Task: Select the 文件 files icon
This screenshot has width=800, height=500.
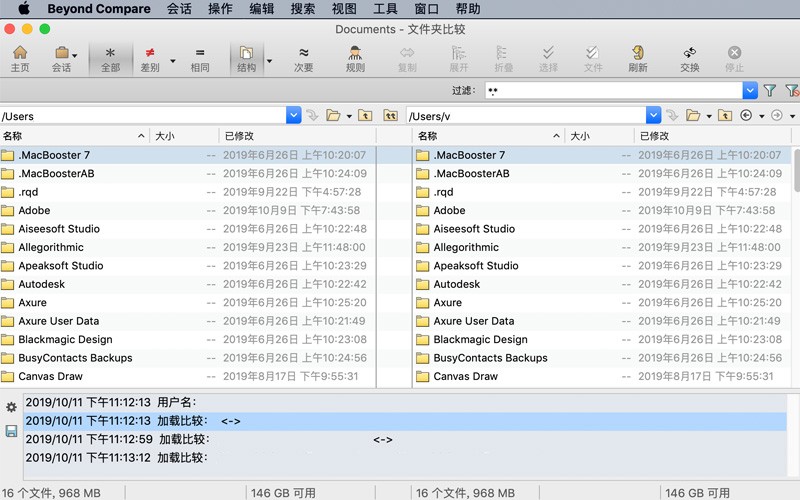Action: [593, 59]
